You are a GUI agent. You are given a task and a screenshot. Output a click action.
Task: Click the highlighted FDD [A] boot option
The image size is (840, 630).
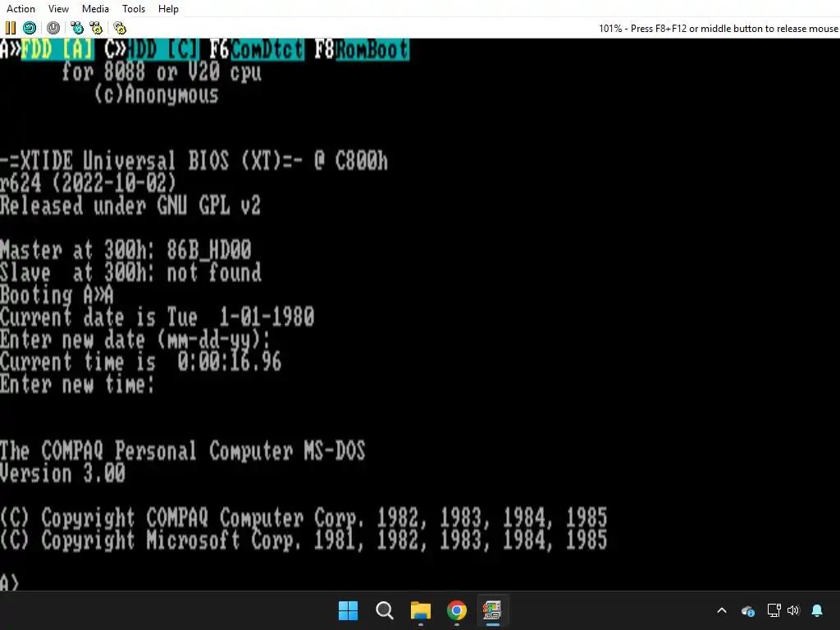[57, 49]
